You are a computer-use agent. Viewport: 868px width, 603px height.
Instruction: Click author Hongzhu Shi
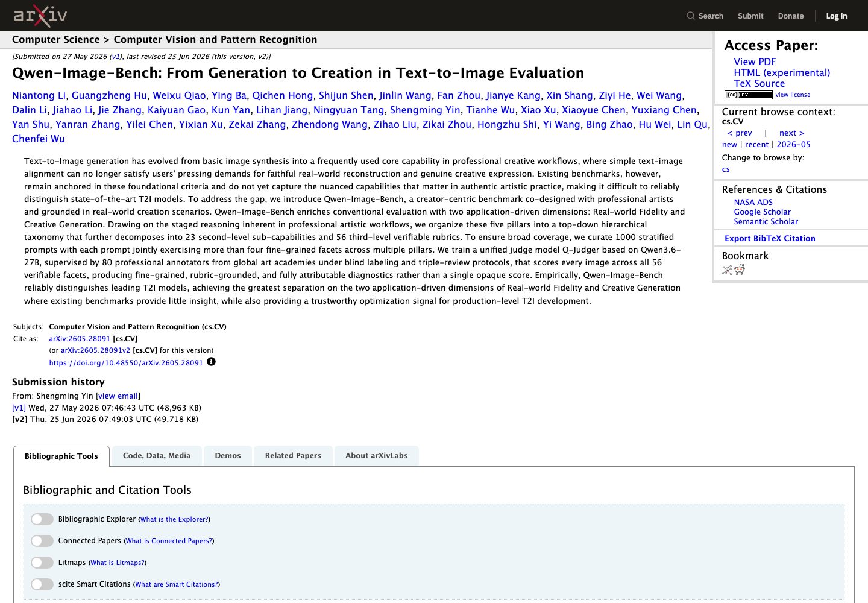507,124
